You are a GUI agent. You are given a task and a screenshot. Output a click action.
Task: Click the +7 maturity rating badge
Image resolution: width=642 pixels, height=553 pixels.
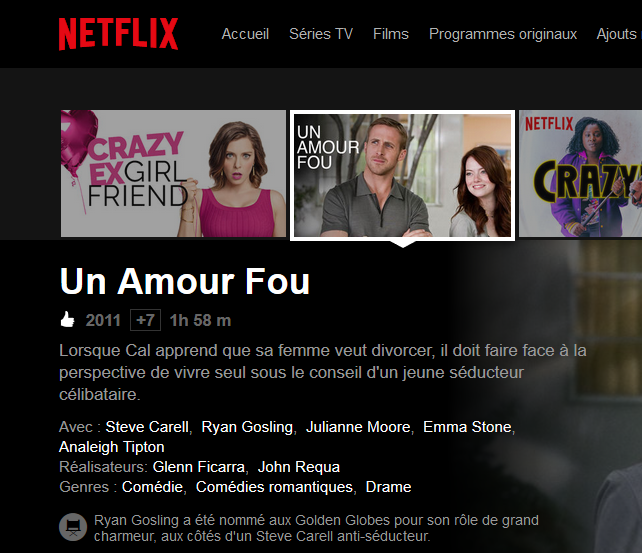coord(145,320)
